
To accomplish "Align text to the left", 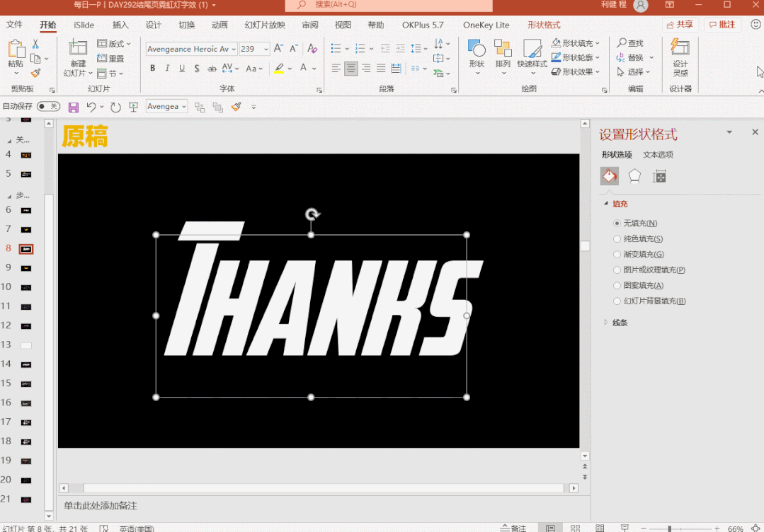I will pos(336,69).
